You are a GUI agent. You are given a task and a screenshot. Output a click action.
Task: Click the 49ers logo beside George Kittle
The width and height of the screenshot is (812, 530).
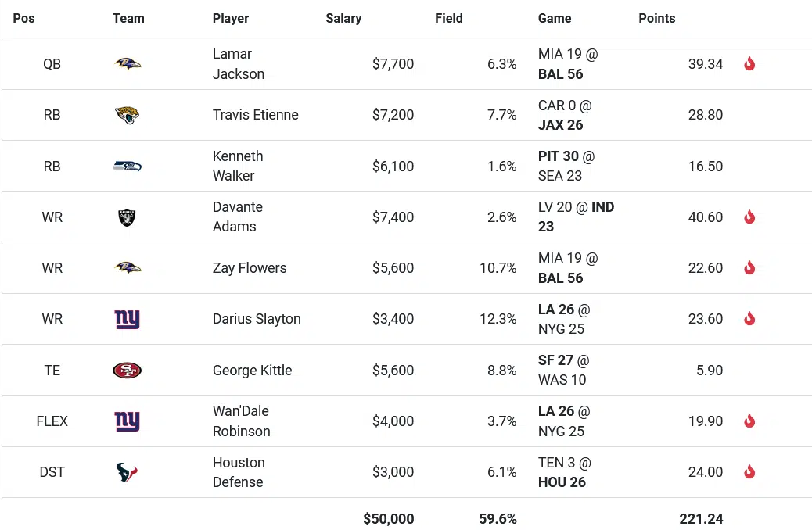[x=128, y=370]
